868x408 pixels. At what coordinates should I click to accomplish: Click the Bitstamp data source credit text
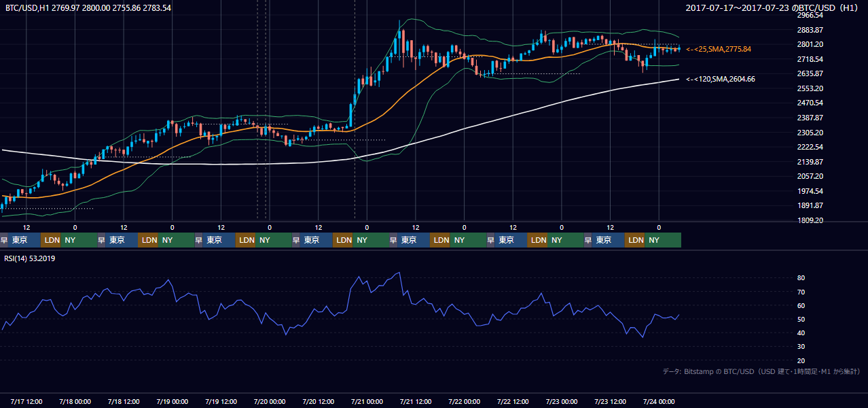pyautogui.click(x=761, y=371)
